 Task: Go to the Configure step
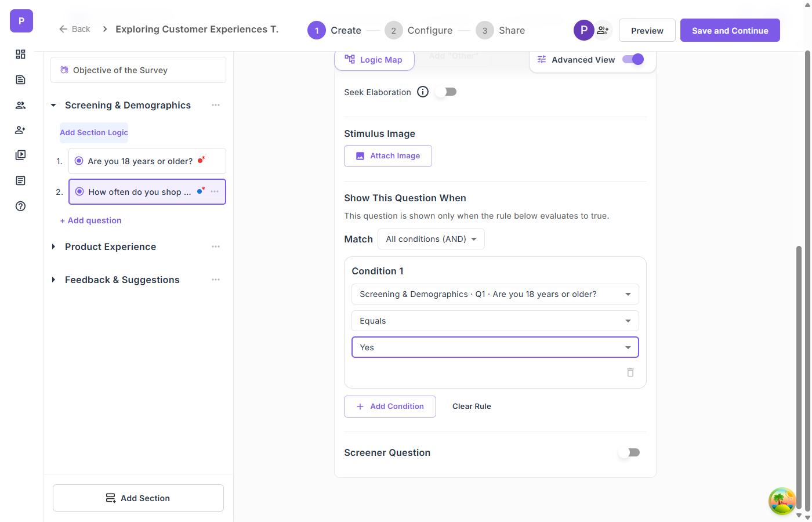[x=419, y=30]
